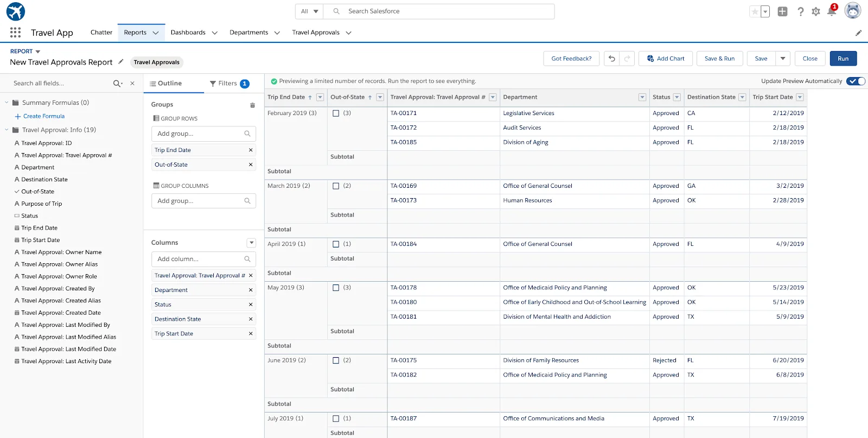The width and height of the screenshot is (868, 438).
Task: Click the Redo arrow button
Action: (x=627, y=59)
